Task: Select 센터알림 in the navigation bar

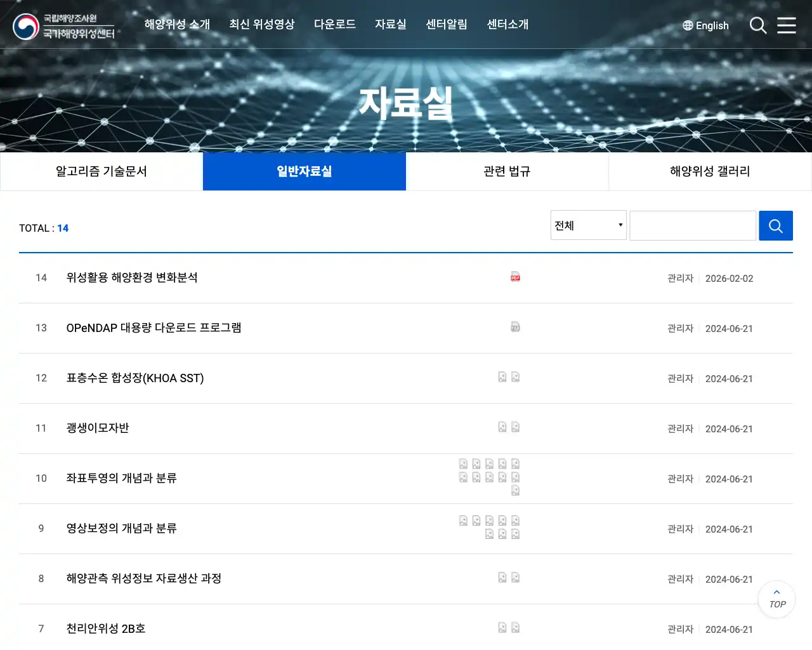Action: 446,25
